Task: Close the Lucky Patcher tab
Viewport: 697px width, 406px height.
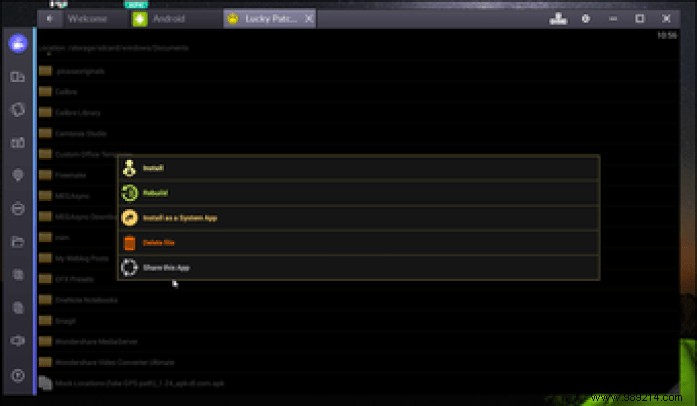Action: (308, 19)
